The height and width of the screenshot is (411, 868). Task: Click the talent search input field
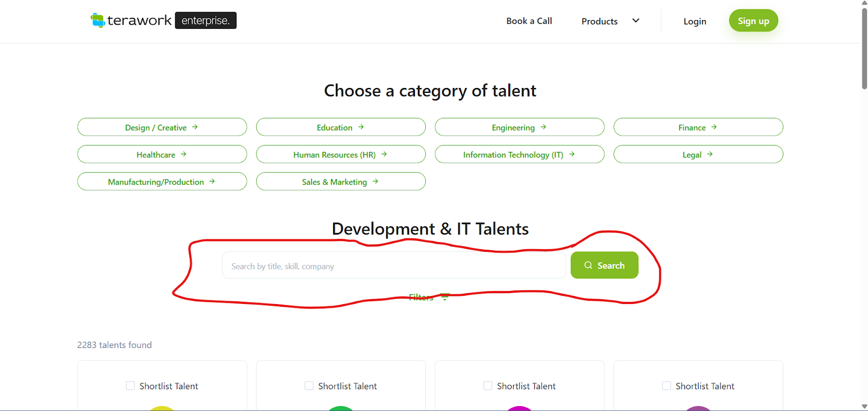[394, 266]
